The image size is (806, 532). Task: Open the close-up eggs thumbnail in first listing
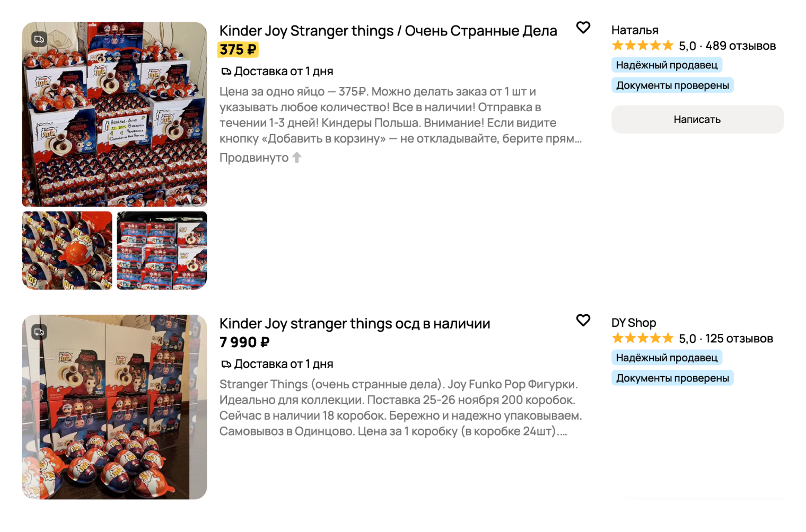click(67, 250)
